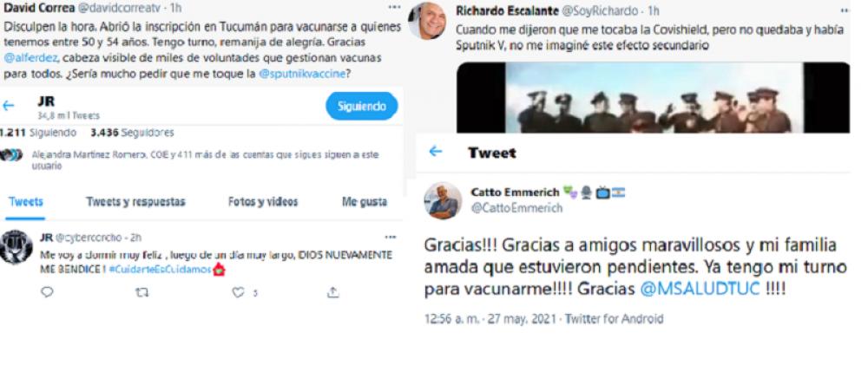Open Catto Emmerich's avatar
The width and height of the screenshot is (868, 372).
443,199
